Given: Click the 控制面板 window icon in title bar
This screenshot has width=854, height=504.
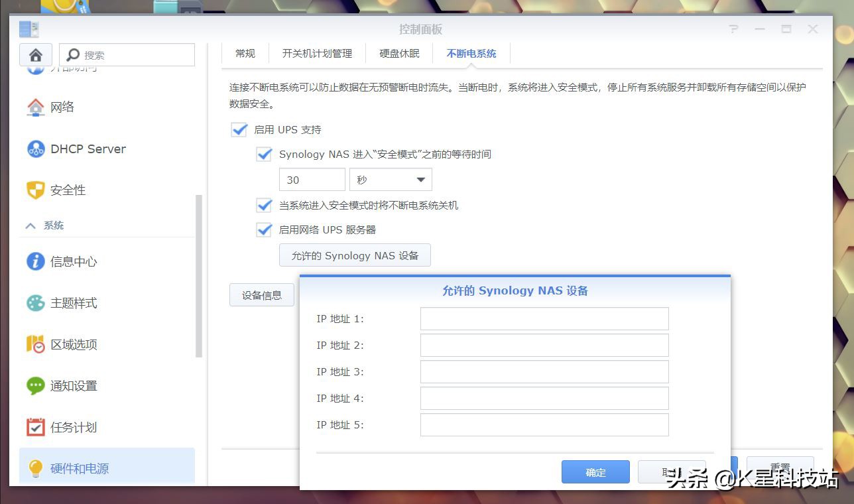Looking at the screenshot, I should [x=29, y=29].
